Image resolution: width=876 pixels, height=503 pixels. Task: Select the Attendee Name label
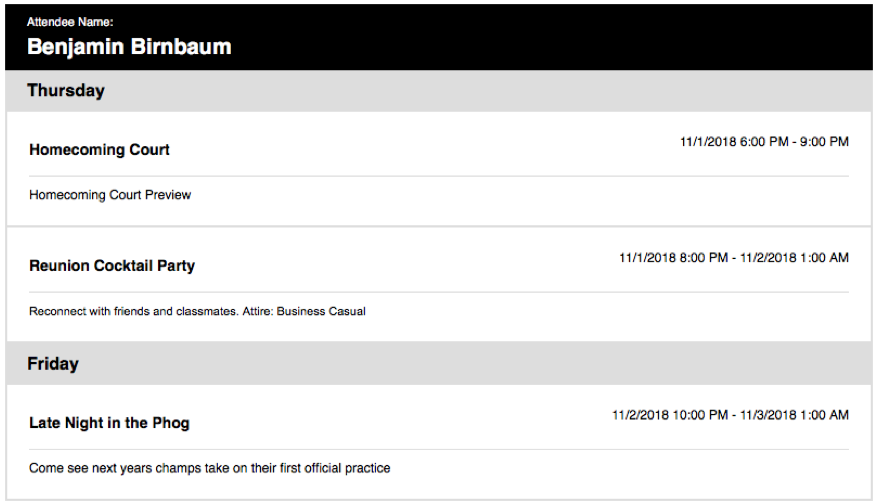point(70,22)
